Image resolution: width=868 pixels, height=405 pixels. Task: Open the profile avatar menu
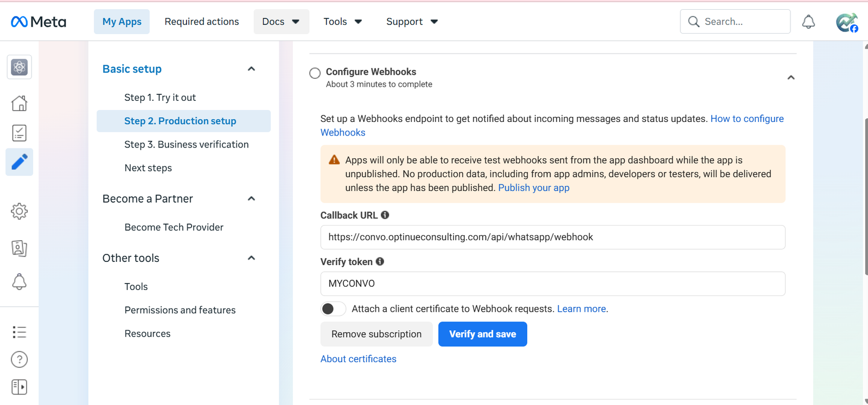click(847, 22)
